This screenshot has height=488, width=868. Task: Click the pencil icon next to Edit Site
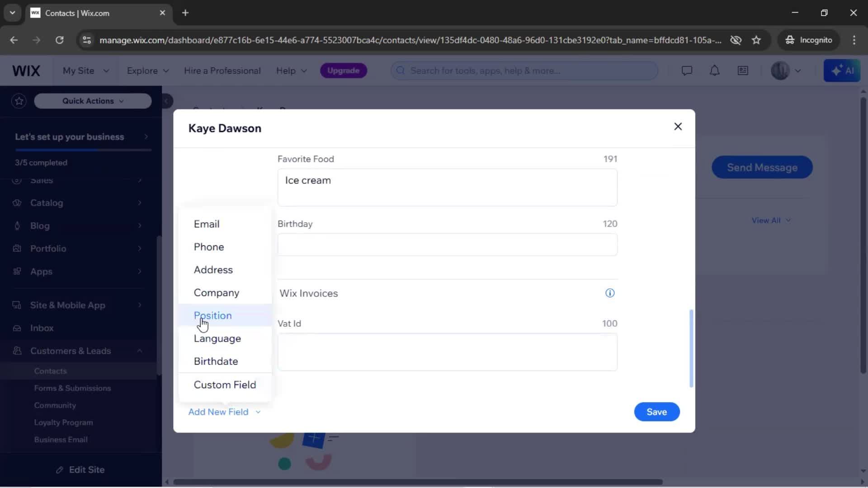pyautogui.click(x=60, y=470)
